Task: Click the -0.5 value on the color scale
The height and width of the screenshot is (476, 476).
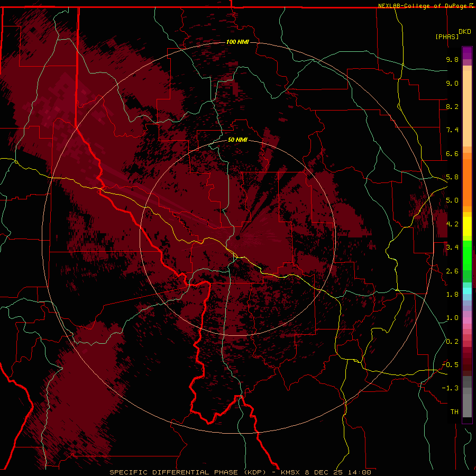Action: click(450, 365)
